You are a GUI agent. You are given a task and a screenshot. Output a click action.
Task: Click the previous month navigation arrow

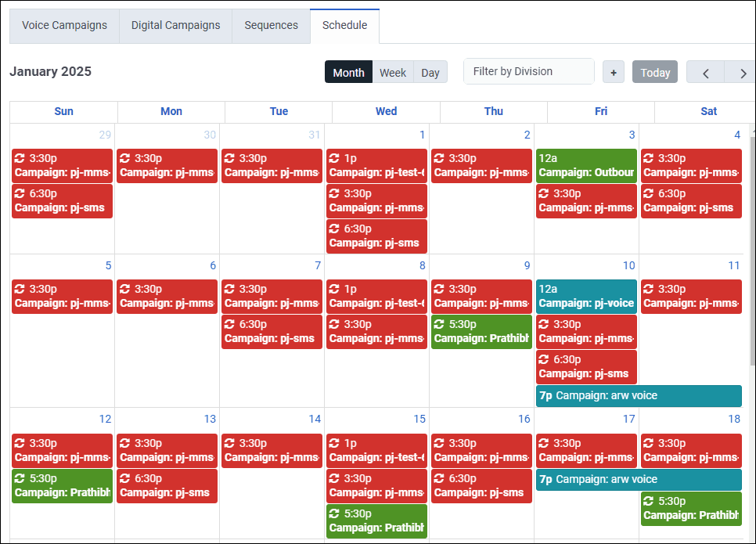tap(705, 72)
